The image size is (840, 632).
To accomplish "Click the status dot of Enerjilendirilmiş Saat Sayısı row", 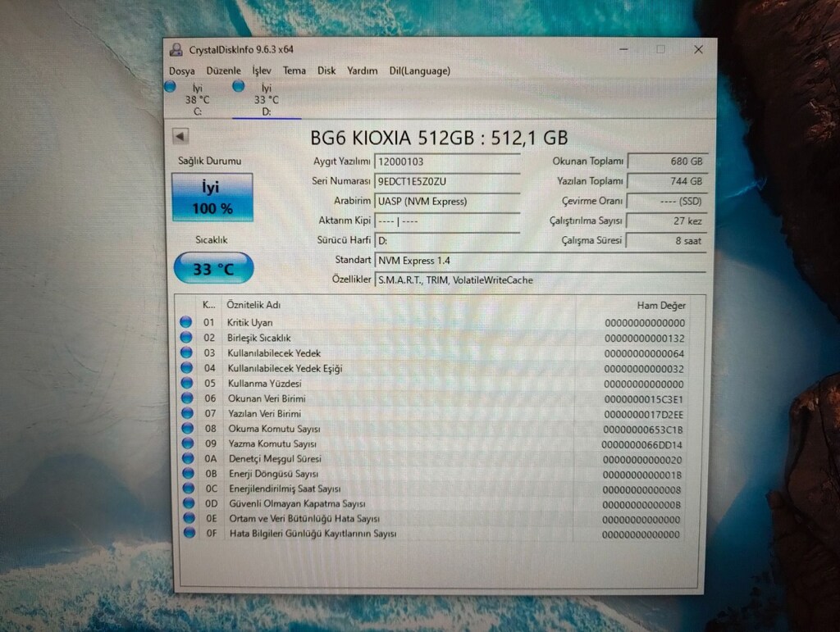I will (x=189, y=488).
